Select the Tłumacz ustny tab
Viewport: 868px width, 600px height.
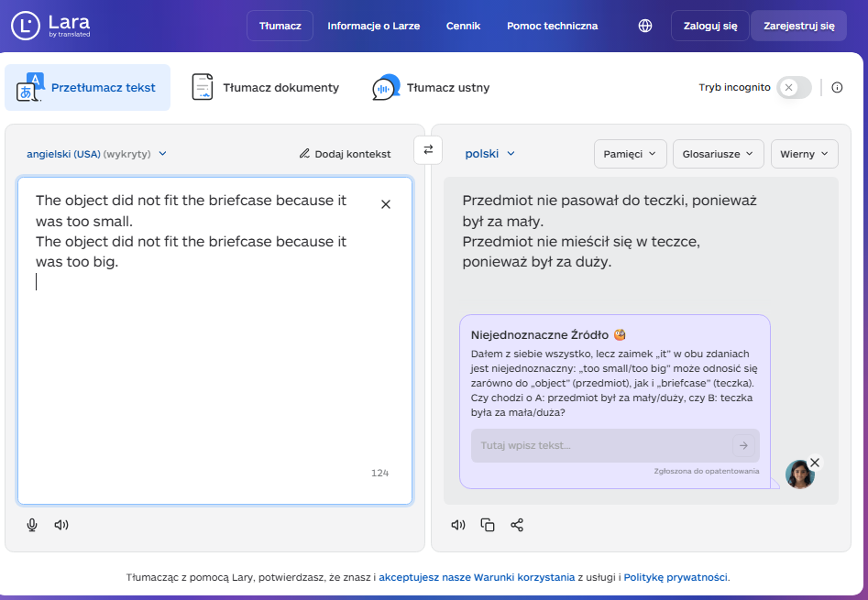[x=431, y=88]
